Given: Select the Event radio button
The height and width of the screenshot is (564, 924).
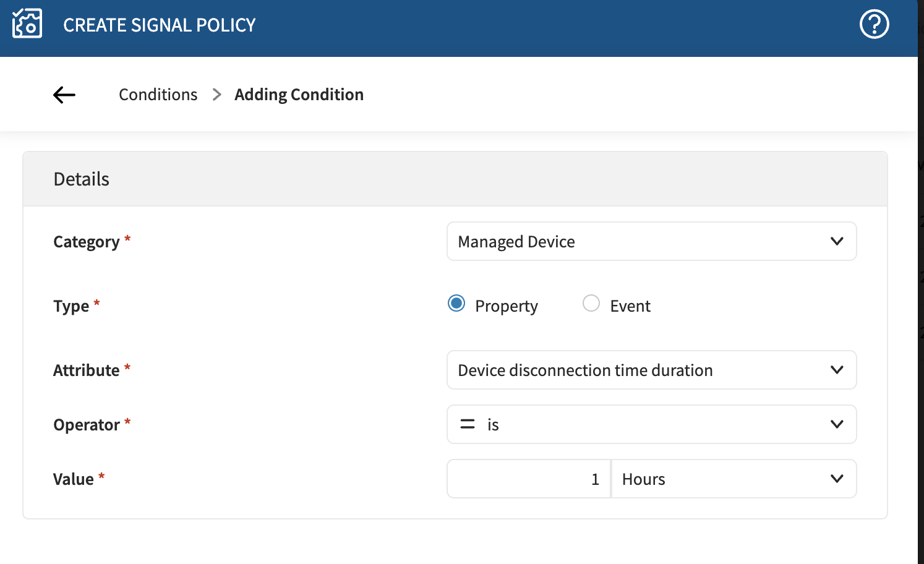Looking at the screenshot, I should point(591,304).
